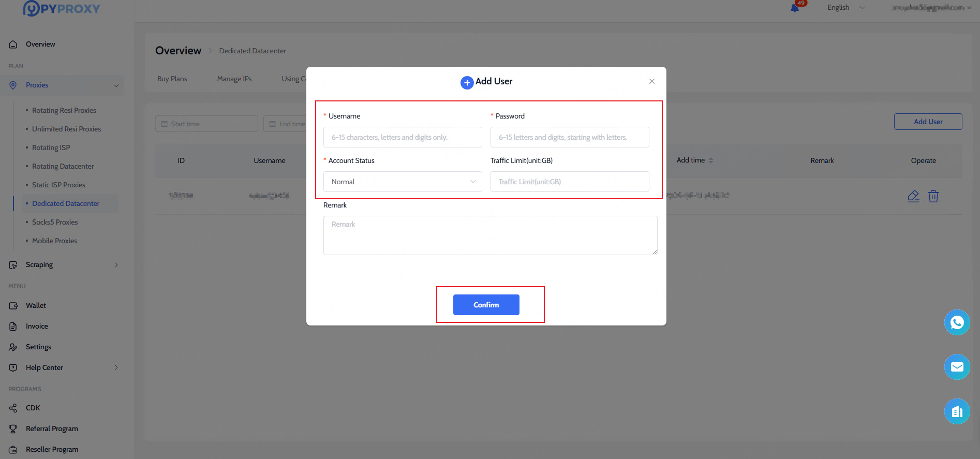Click the notification bell icon
The width and height of the screenshot is (980, 459).
point(795,8)
